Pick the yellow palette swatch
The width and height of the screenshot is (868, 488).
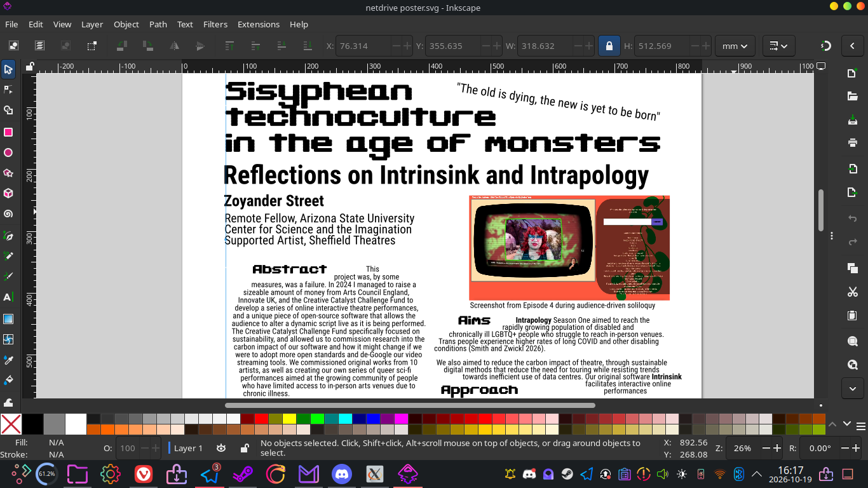pos(289,419)
